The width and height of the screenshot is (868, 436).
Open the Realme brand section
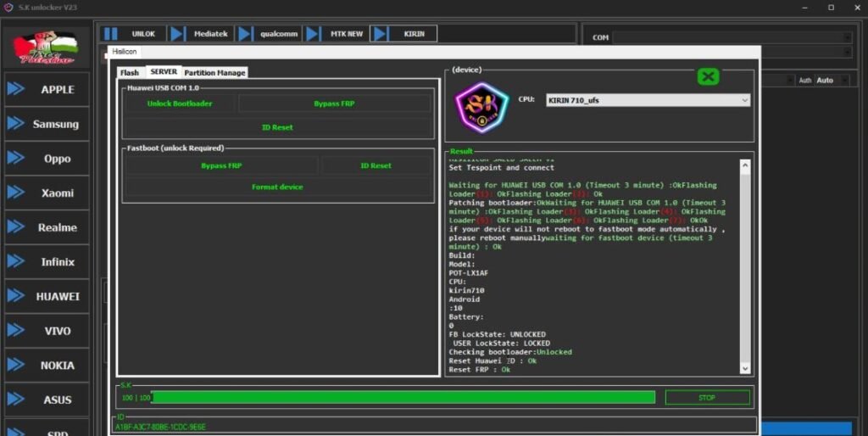(x=47, y=227)
